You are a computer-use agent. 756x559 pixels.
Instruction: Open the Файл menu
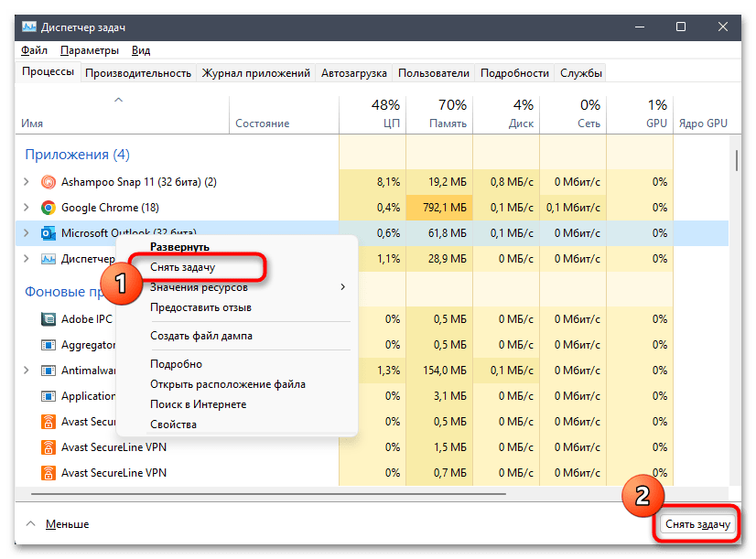coord(34,50)
